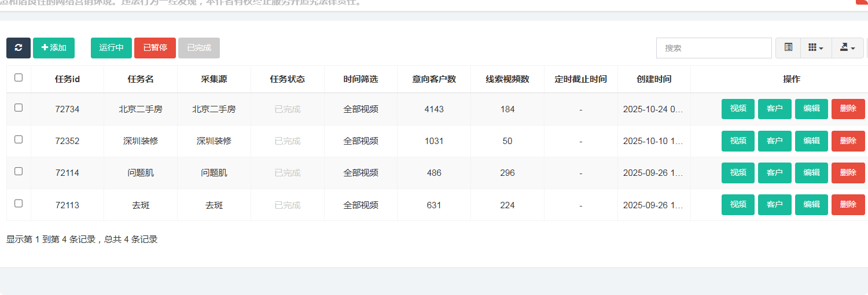Tick checkbox for task 72114
Viewport: 868px width, 295px height.
pyautogui.click(x=19, y=171)
